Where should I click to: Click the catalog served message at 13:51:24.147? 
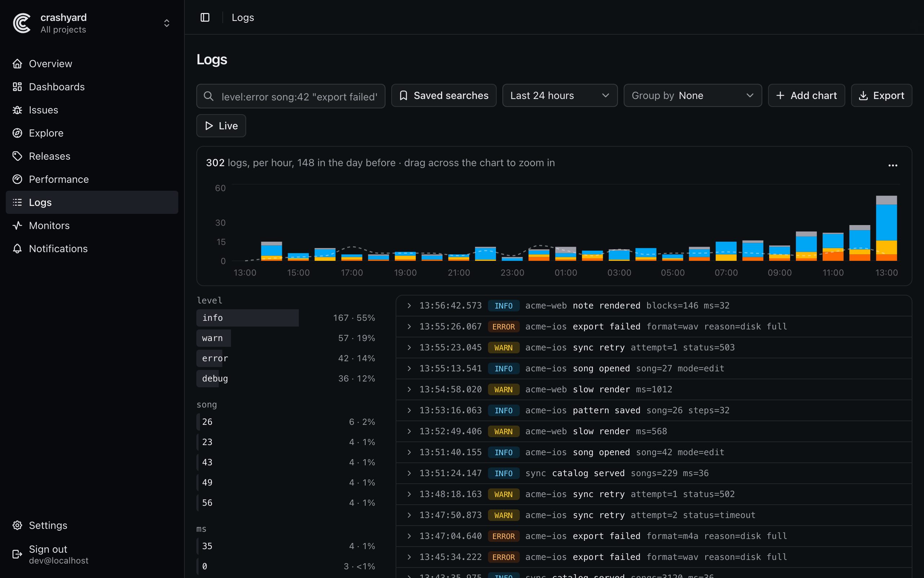[x=588, y=473]
